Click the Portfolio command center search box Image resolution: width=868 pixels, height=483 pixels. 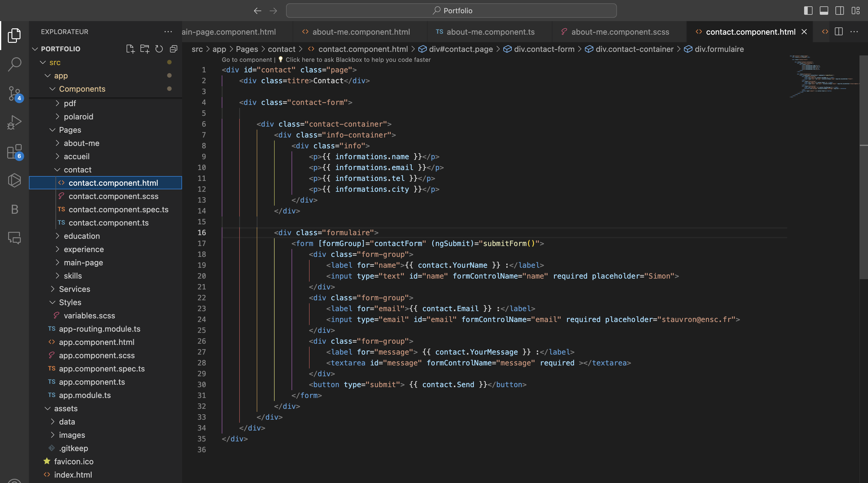pyautogui.click(x=451, y=11)
